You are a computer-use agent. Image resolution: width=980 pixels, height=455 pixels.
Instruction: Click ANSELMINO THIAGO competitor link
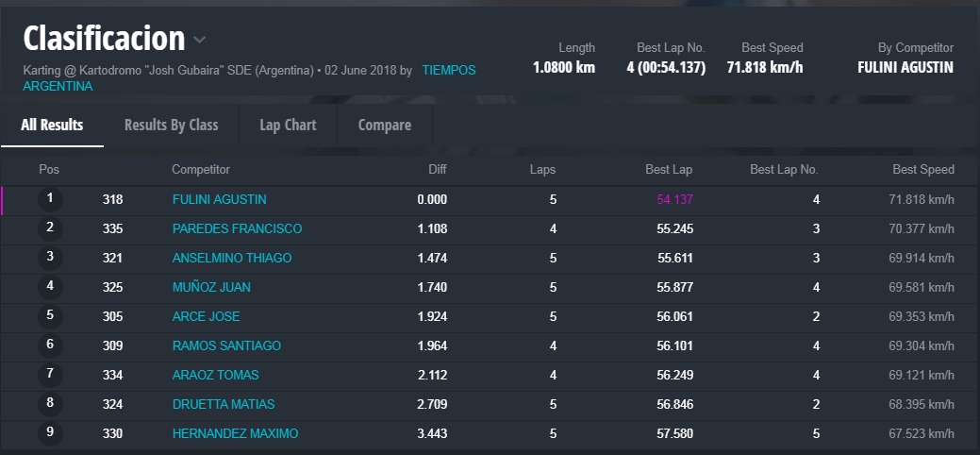coord(231,258)
